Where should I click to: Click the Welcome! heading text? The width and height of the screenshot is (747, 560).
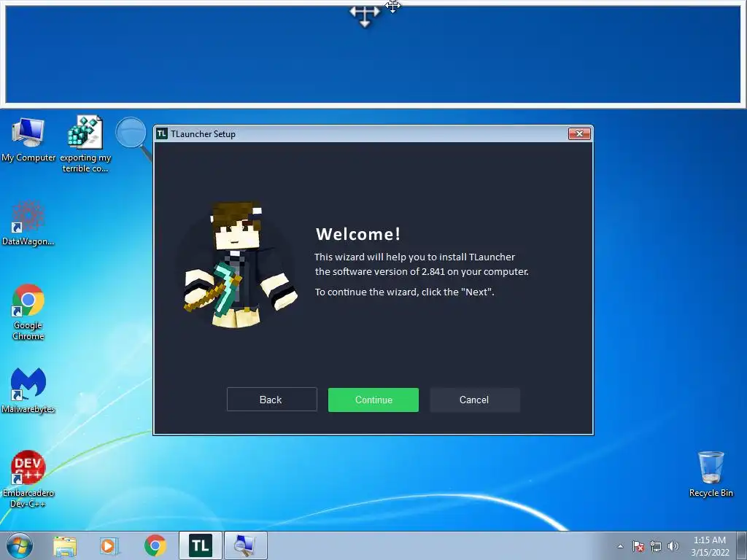click(358, 234)
